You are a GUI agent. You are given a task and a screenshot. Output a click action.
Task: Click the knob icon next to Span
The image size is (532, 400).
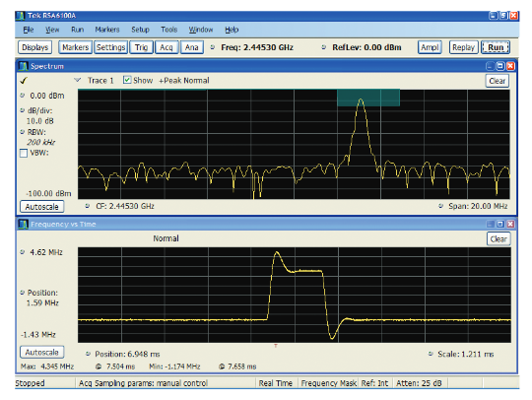[x=440, y=206]
